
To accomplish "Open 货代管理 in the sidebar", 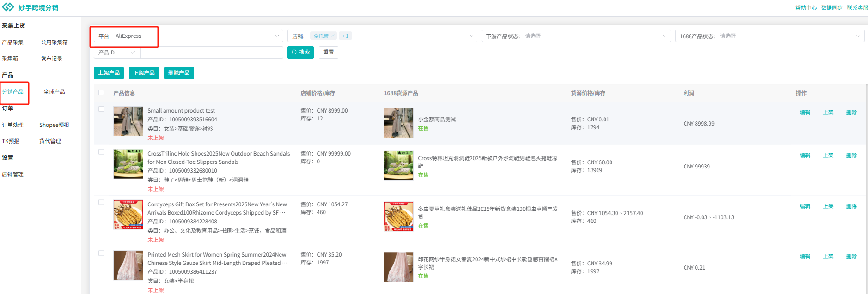I will pyautogui.click(x=50, y=141).
